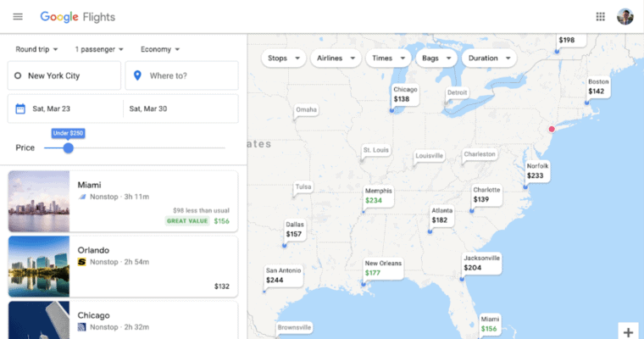Click the user profile avatar
The height and width of the screenshot is (339, 644).
pos(625,17)
